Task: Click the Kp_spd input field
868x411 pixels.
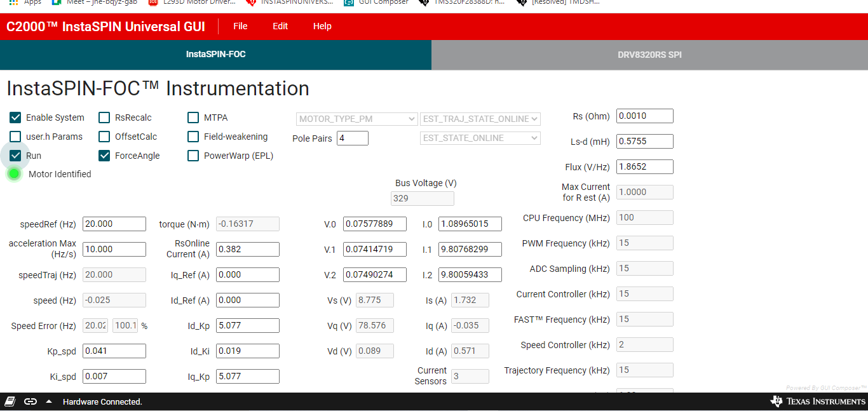Action: coord(114,351)
